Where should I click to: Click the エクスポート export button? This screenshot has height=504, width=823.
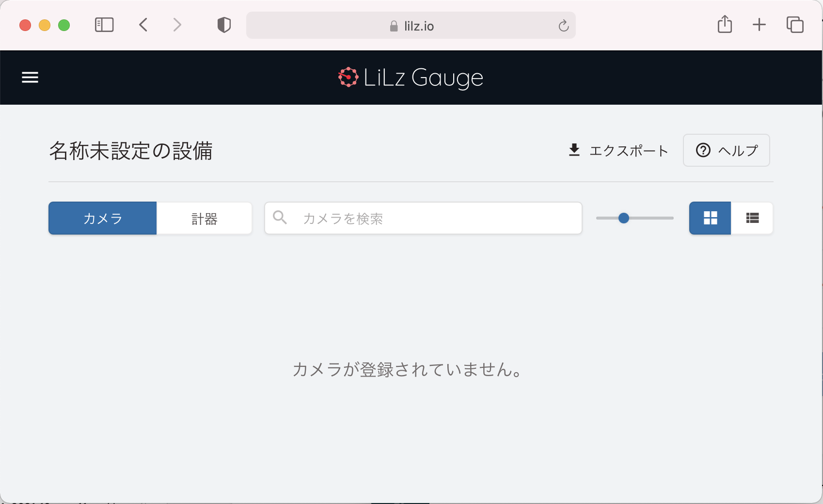coord(618,150)
